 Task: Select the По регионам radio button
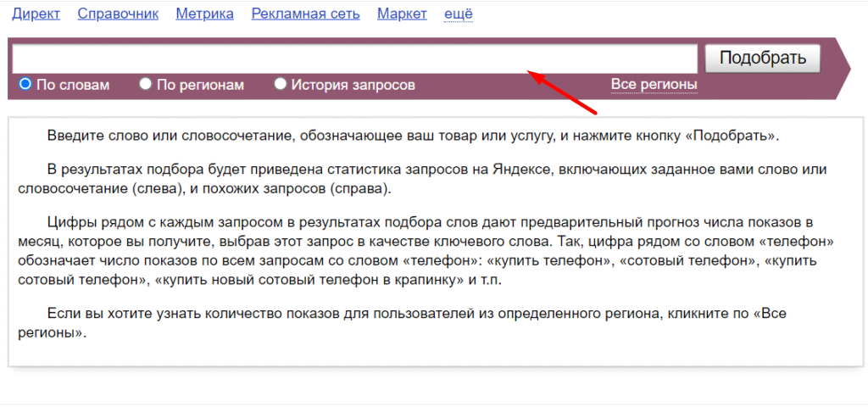pos(146,84)
